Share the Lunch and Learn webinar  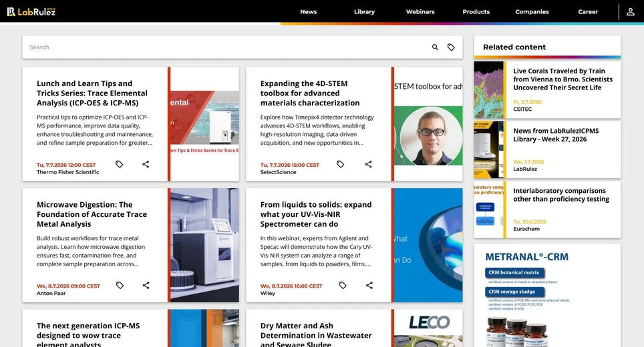coord(146,164)
